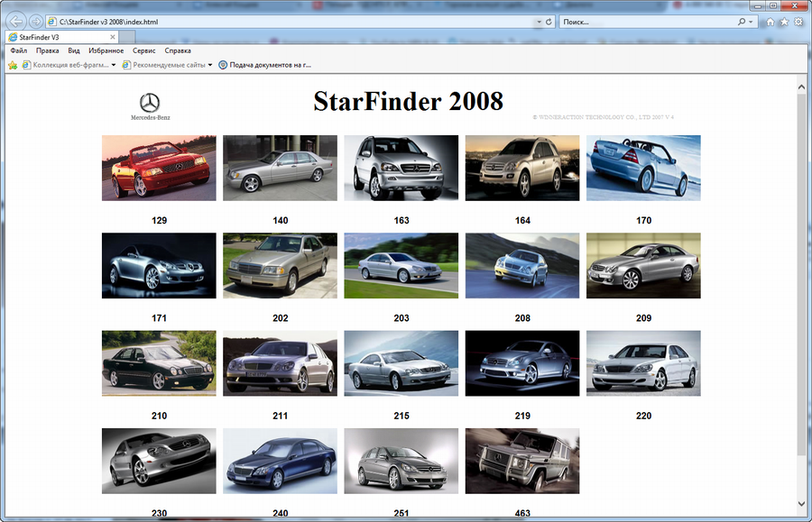Click the Refresh icon in address bar
812x522 pixels.
(549, 22)
